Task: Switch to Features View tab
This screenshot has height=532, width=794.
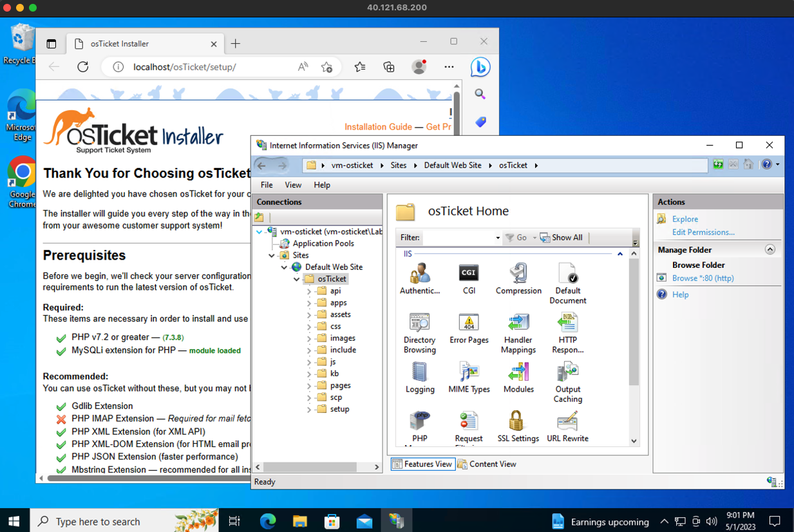Action: click(x=422, y=464)
